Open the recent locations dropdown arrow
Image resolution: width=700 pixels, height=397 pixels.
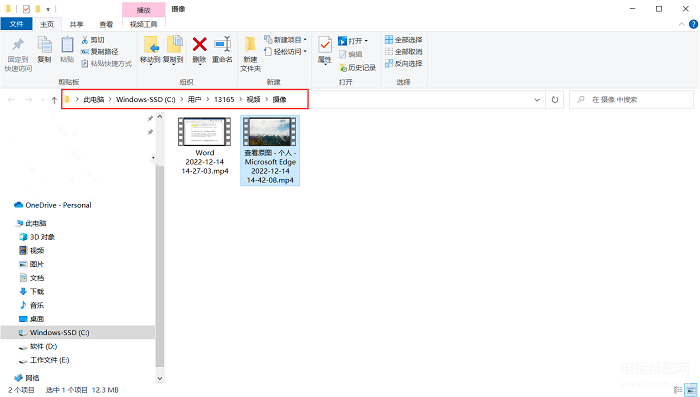[x=42, y=100]
